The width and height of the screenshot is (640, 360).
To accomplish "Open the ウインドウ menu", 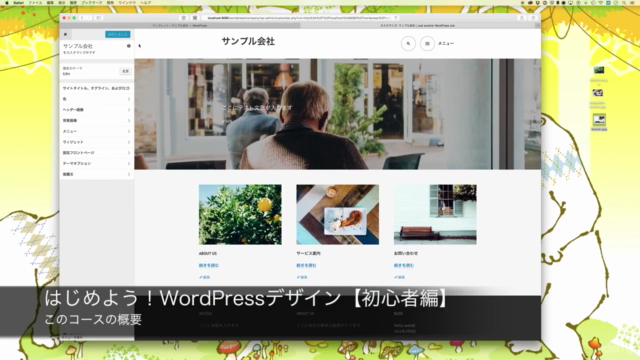I will [x=127, y=2].
